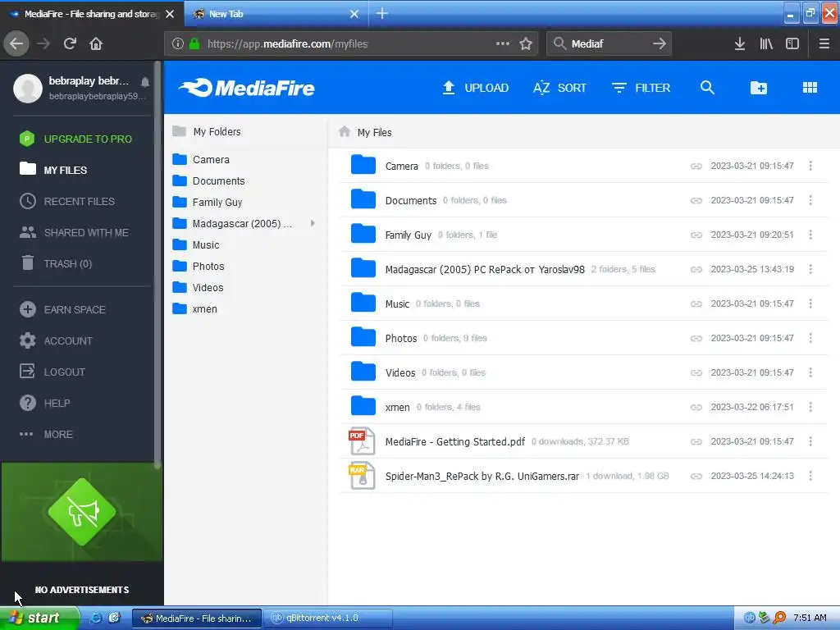Screen dimensions: 840x630
Task: Open the SORT dropdown
Action: pos(559,88)
